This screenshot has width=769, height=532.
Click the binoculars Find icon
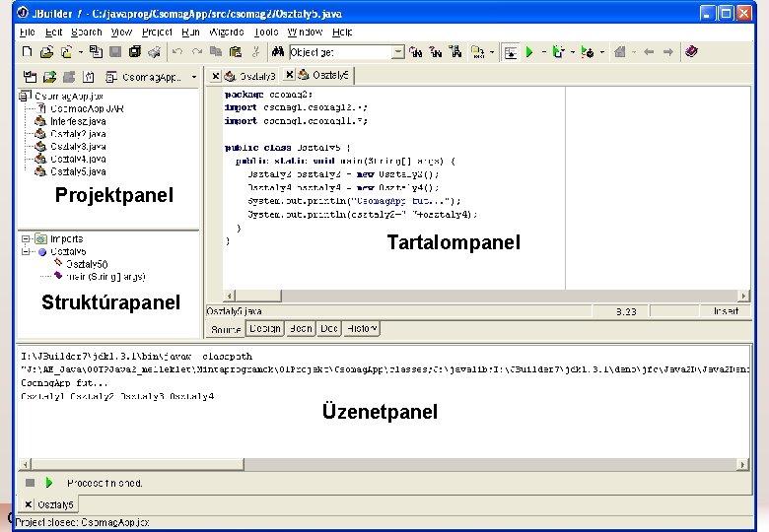tap(278, 51)
